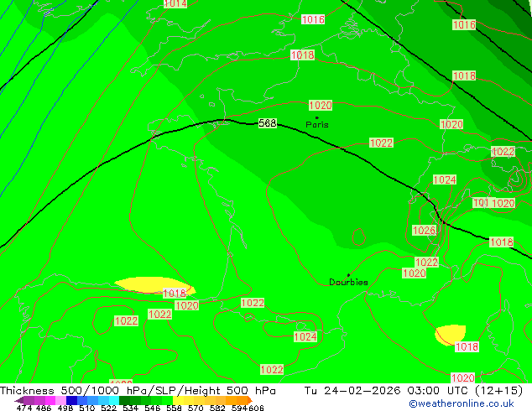Image resolution: width=532 pixels, height=411 pixels.
Task: Click the legend value 498
Action: (x=65, y=408)
